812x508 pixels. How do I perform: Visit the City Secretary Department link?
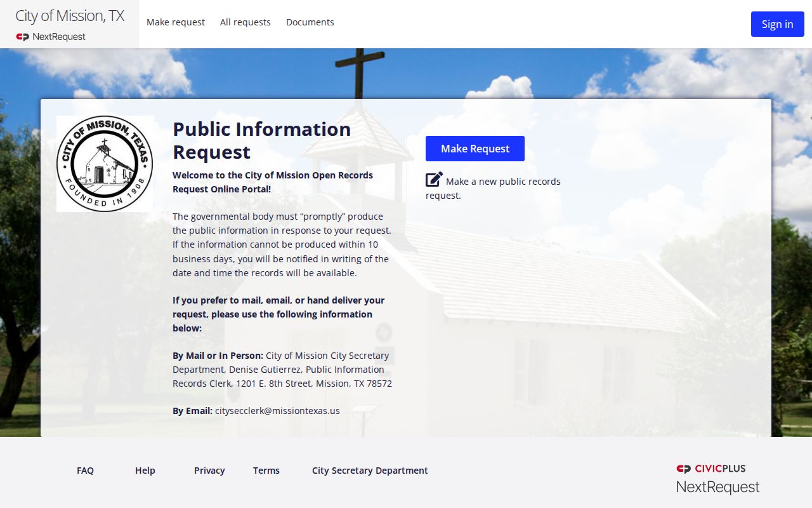click(x=370, y=471)
